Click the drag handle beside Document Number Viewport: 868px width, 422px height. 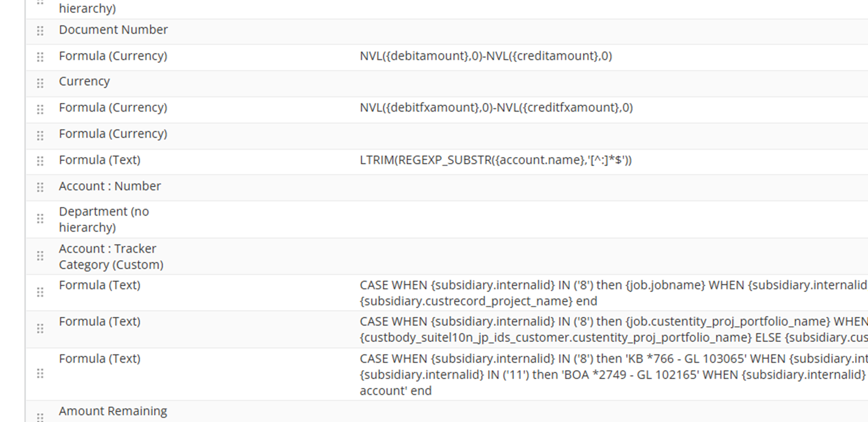point(40,31)
